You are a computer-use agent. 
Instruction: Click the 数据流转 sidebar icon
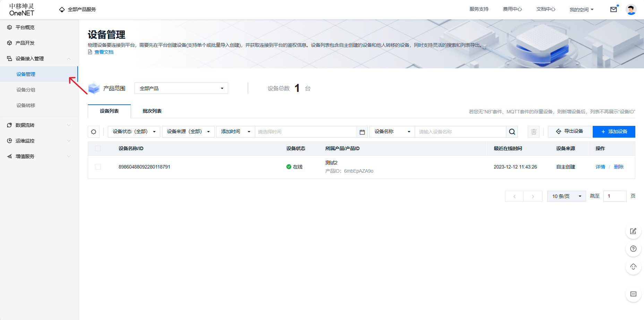9,125
